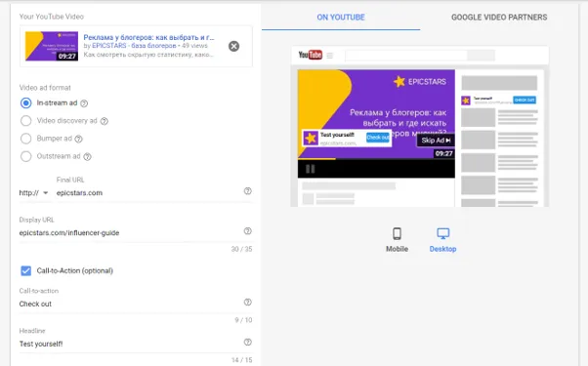The height and width of the screenshot is (366, 588).
Task: Open help for Bumper ad
Action: tap(78, 139)
